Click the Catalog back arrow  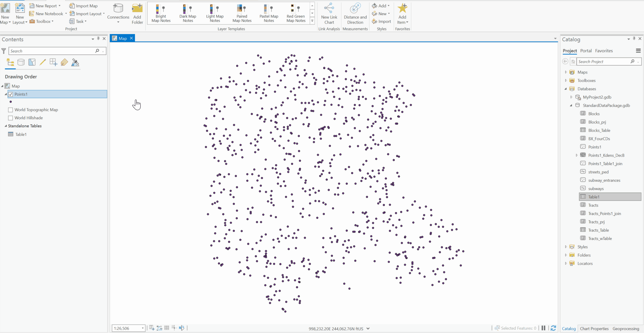coord(565,61)
